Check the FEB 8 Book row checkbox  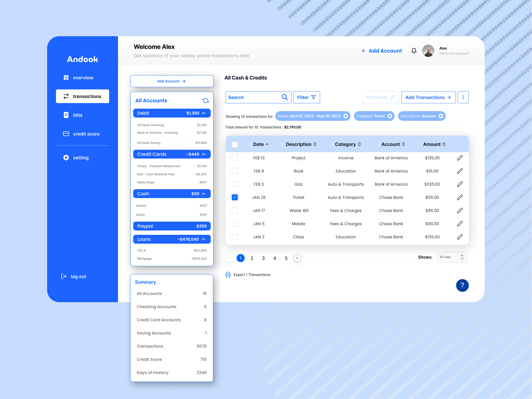235,171
